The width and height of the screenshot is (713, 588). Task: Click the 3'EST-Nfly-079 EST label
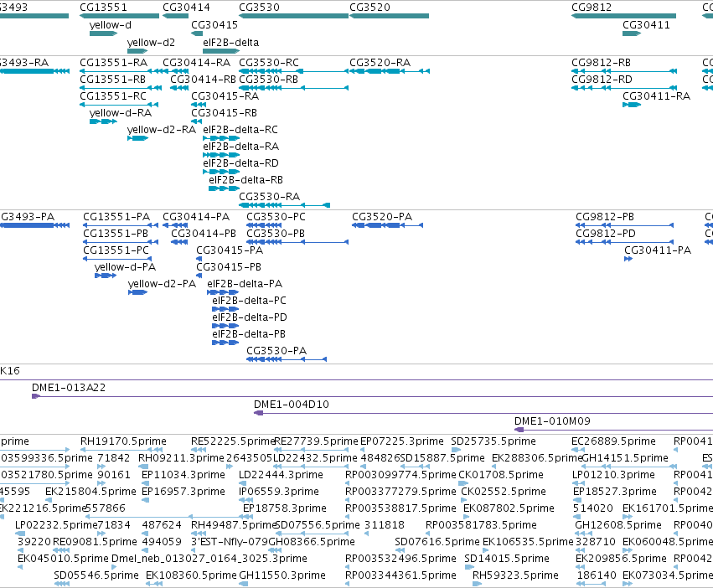(230, 542)
